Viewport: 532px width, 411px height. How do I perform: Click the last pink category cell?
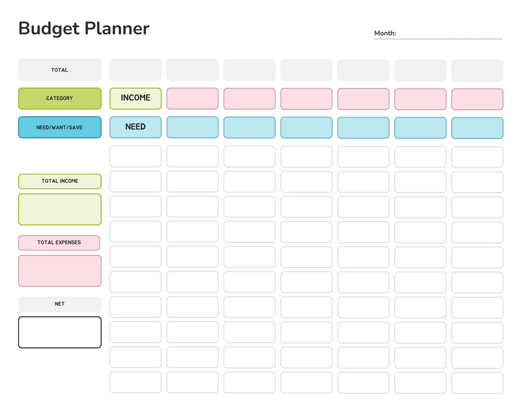(477, 100)
